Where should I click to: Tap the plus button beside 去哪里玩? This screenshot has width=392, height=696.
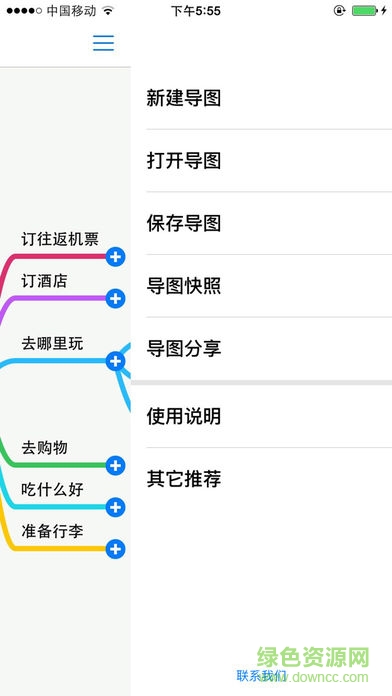115,362
